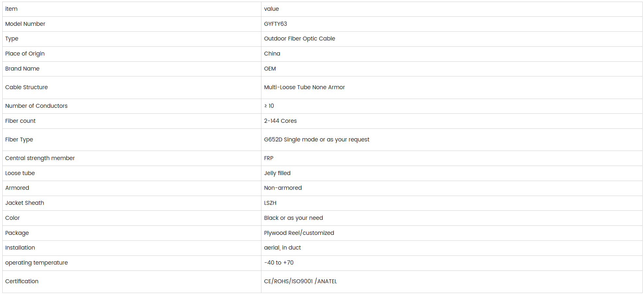Select the Model Number value GYFTY63
Viewport: 644px width, 294px height.
(x=275, y=24)
